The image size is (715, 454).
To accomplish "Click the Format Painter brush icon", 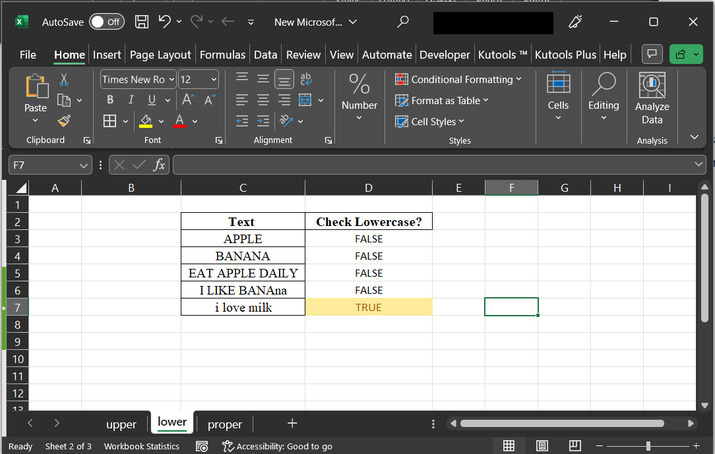I will [x=64, y=120].
